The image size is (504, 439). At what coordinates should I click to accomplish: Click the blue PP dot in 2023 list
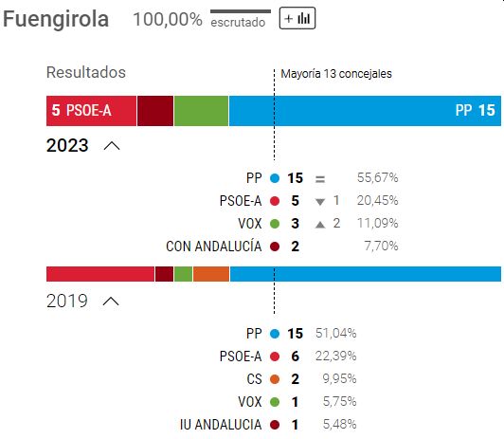[x=275, y=178]
